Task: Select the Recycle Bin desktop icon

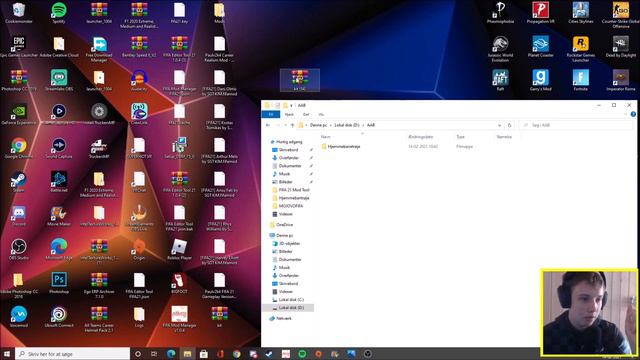Action: [x=18, y=13]
